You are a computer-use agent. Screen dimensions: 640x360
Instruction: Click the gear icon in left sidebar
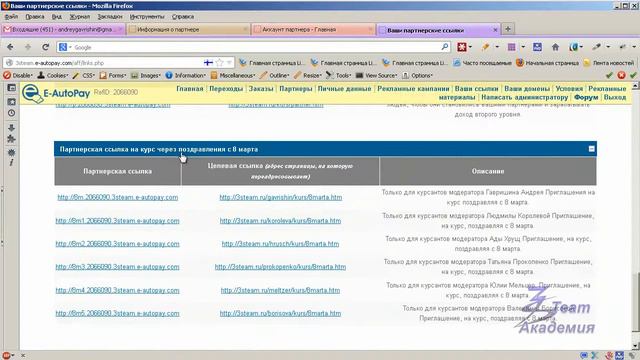[11, 153]
